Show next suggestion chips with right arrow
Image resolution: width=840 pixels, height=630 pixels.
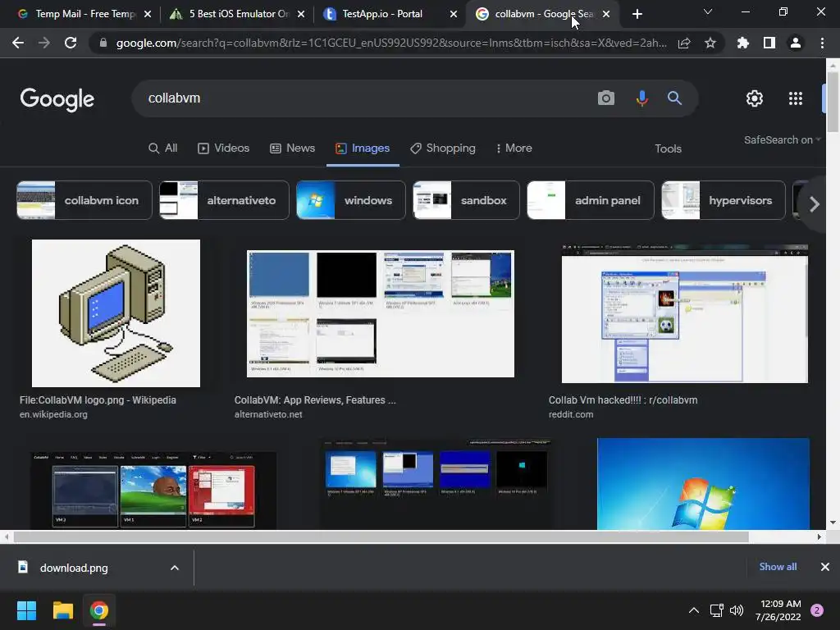pos(815,203)
